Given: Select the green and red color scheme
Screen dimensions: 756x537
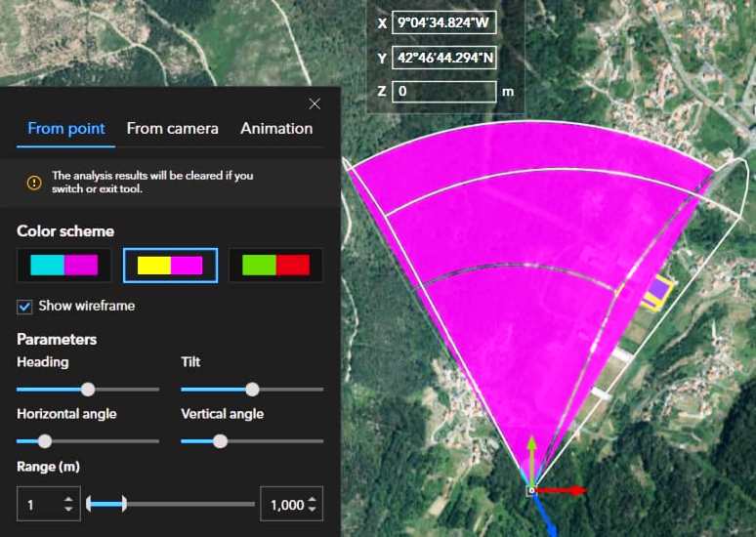Looking at the screenshot, I should (x=275, y=266).
